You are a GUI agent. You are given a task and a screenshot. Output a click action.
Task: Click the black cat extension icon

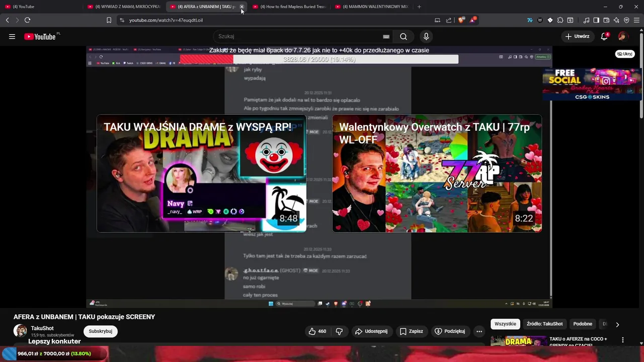point(540,20)
